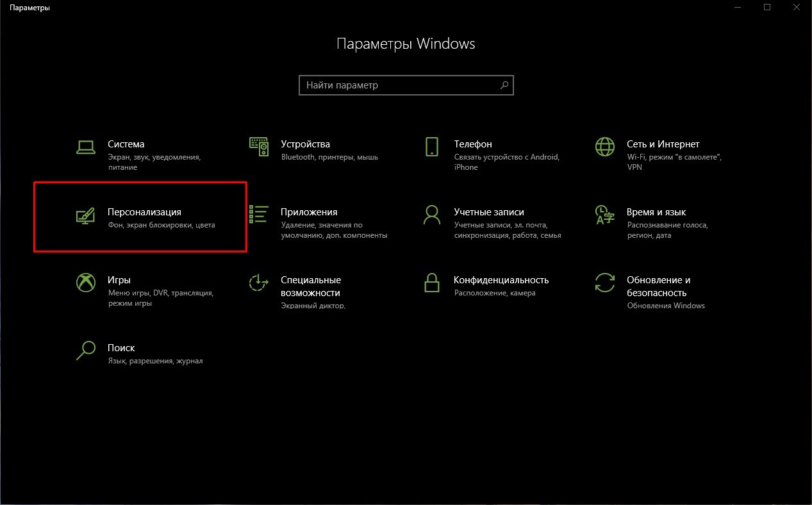The width and height of the screenshot is (812, 505).
Task: Open the Телефон settings title
Action: pos(473,144)
